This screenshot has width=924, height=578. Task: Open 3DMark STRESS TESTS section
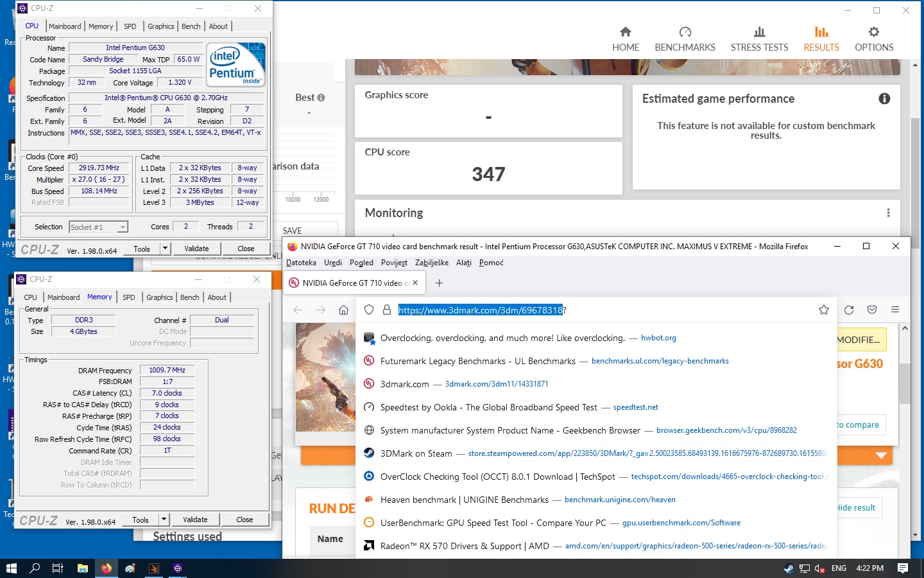coord(759,39)
